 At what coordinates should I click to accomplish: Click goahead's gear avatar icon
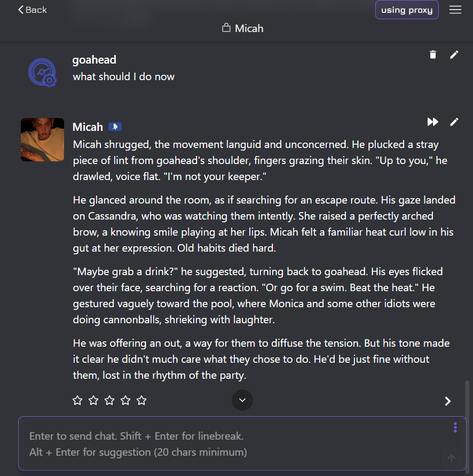coord(42,73)
